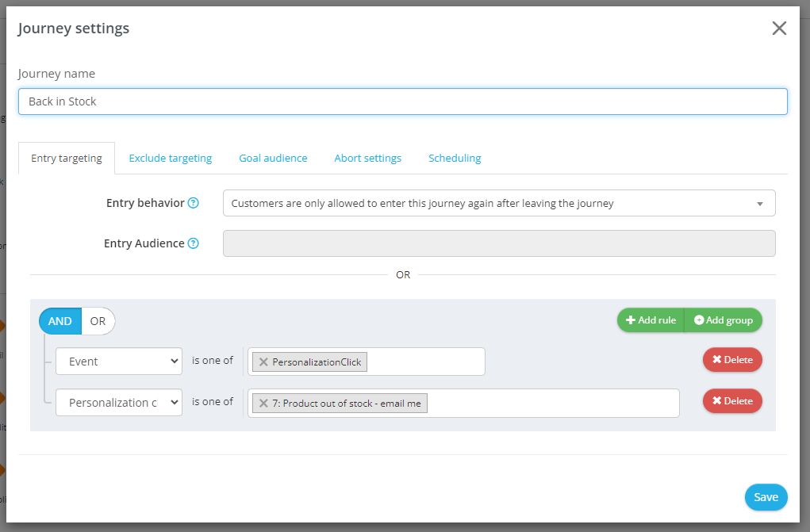
Task: Delete the Event rule
Action: (x=732, y=359)
